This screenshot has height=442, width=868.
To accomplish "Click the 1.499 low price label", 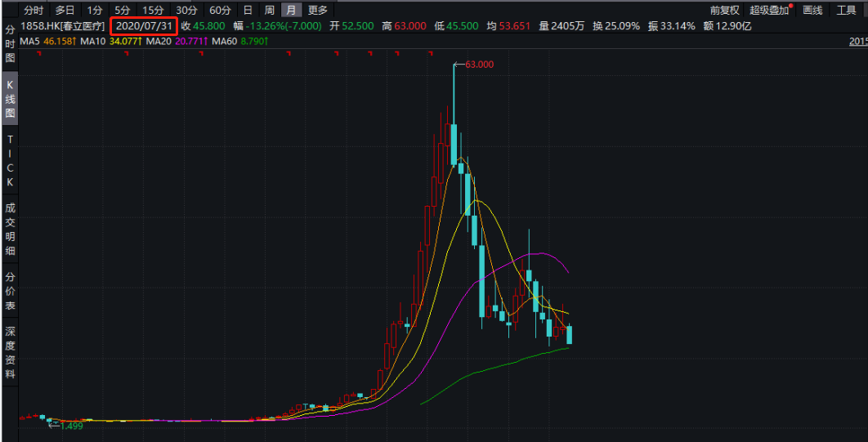I will tap(71, 426).
